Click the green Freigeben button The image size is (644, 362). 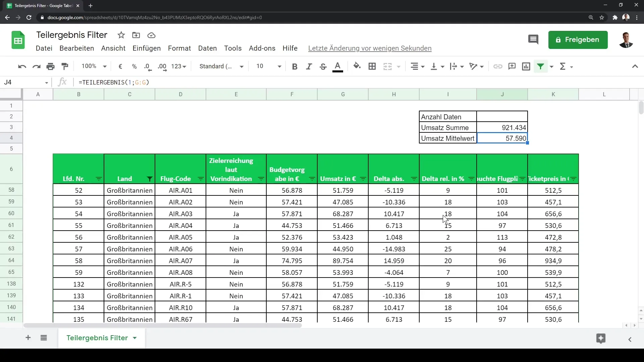578,40
